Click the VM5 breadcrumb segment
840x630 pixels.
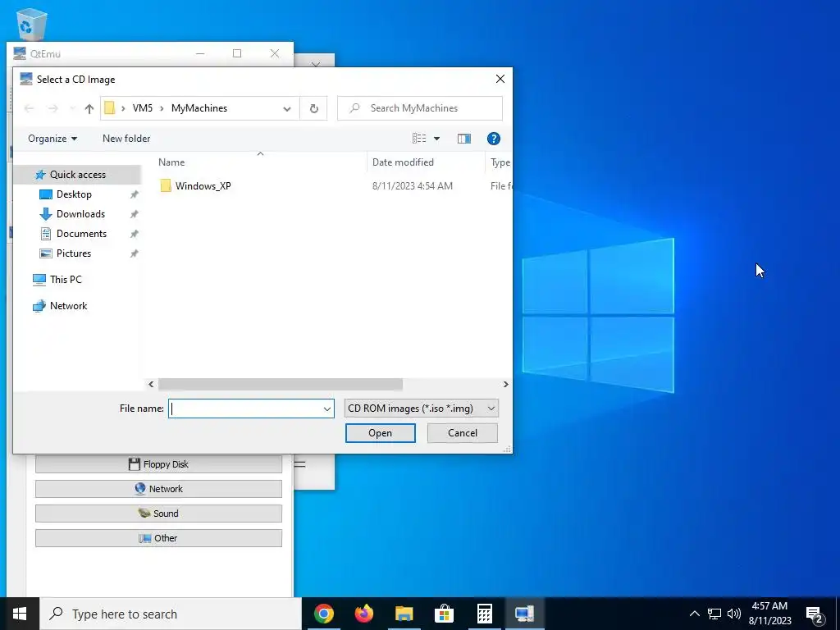(x=143, y=108)
